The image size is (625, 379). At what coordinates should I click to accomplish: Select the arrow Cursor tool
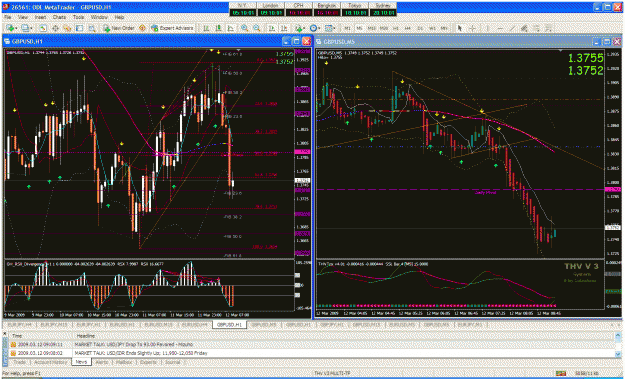460,28
